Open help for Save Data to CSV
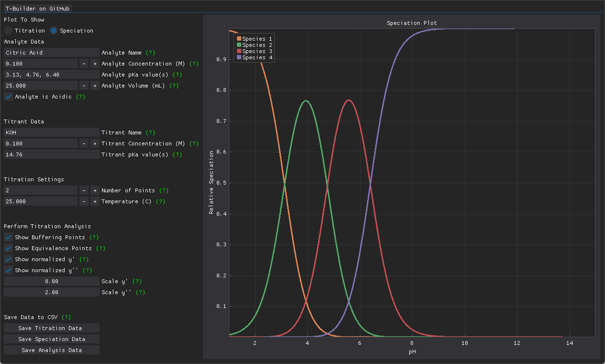Image resolution: width=605 pixels, height=364 pixels. coord(67,317)
